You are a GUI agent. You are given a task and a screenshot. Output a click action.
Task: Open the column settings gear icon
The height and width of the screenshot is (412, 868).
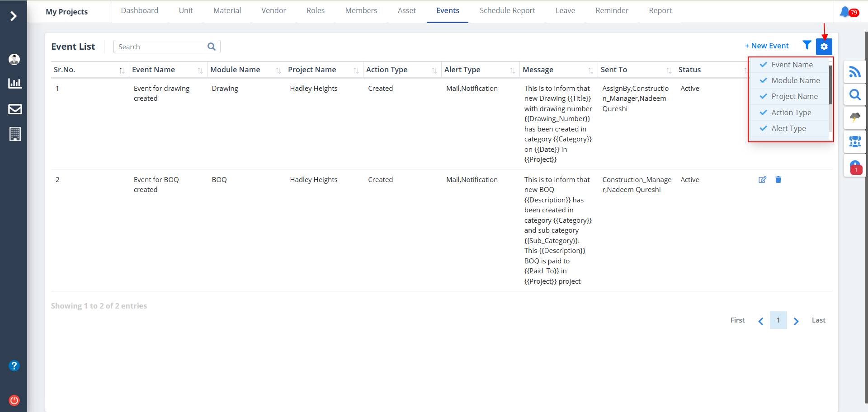point(824,47)
